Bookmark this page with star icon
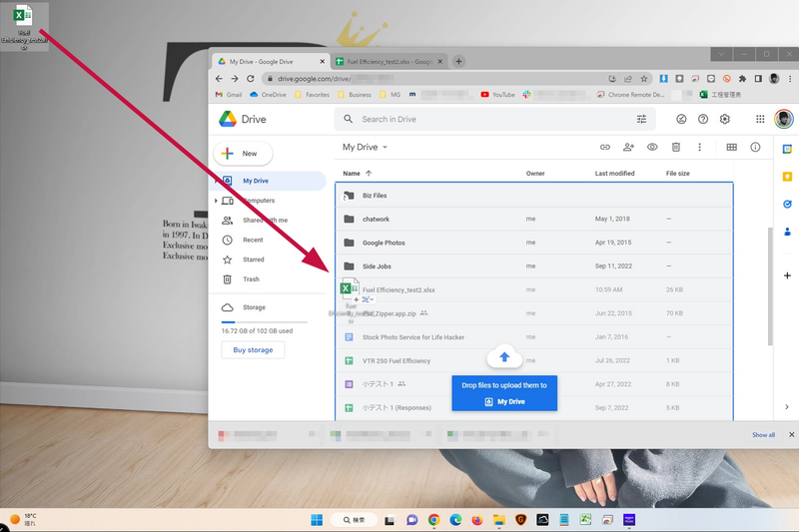 (644, 79)
